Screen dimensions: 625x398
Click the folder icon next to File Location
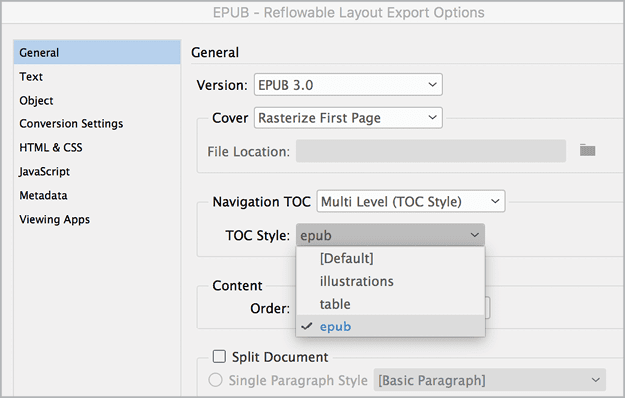point(587,150)
